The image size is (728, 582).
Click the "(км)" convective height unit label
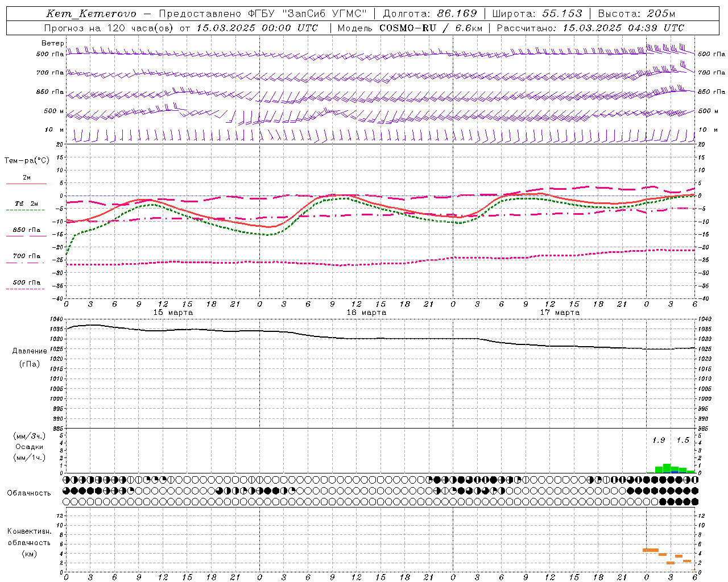tap(29, 554)
